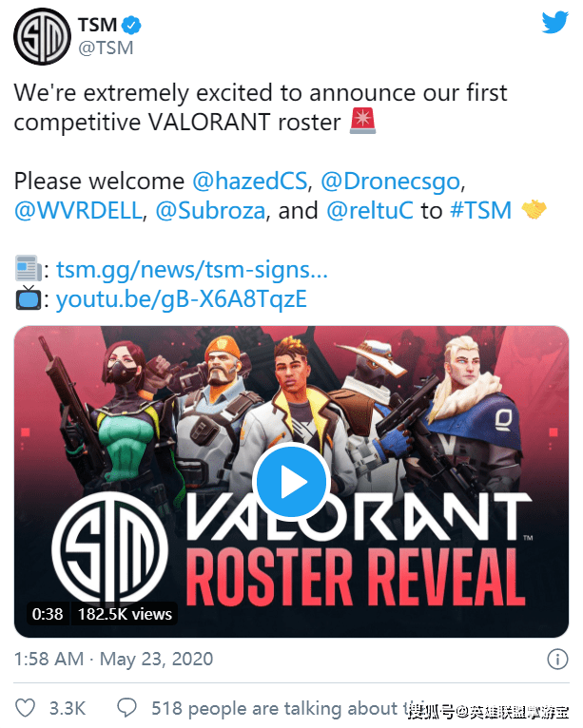Play the Valorant roster reveal video
Screen dimensions: 583x728
click(291, 482)
